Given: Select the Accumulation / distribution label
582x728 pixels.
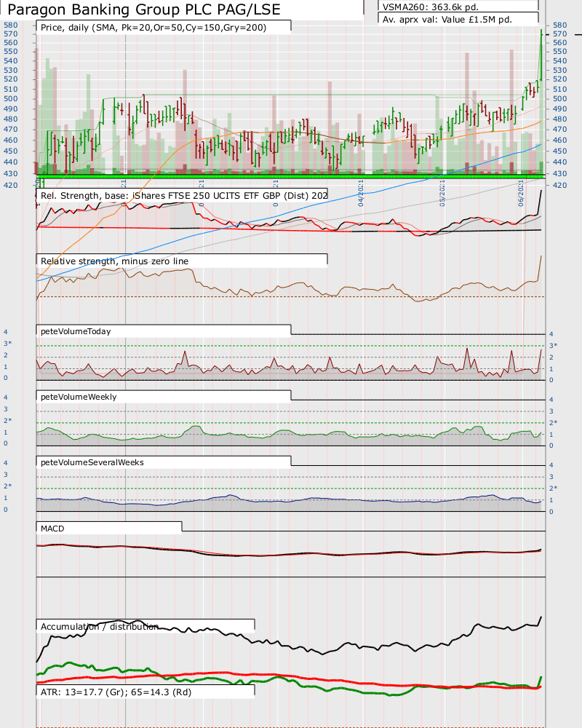Looking at the screenshot, I should 100,626.
